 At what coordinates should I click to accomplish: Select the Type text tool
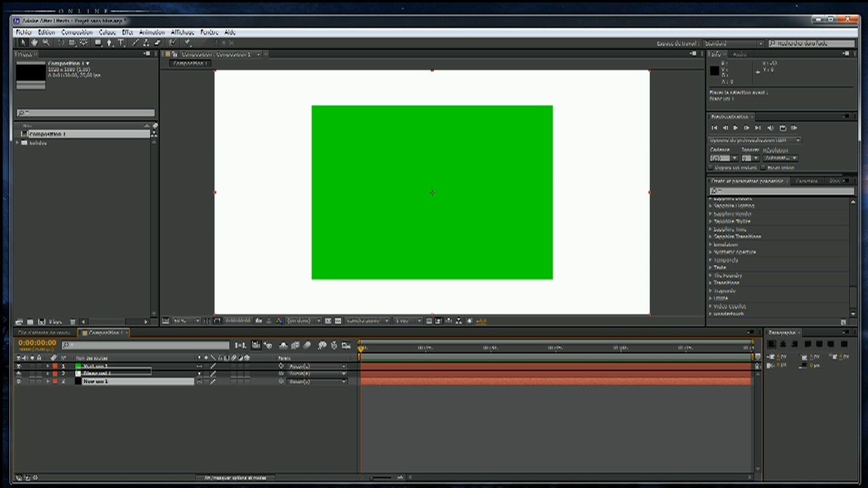pyautogui.click(x=121, y=43)
